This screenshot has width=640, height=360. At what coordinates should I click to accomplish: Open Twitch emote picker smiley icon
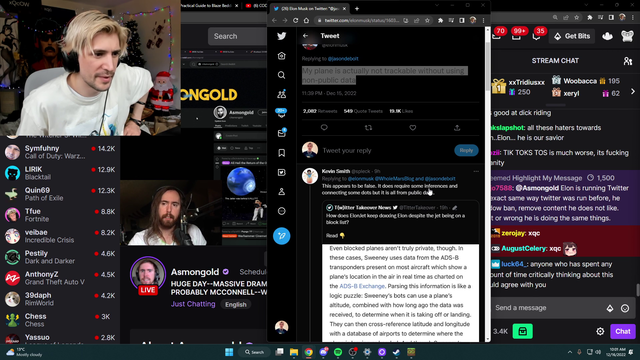click(625, 309)
